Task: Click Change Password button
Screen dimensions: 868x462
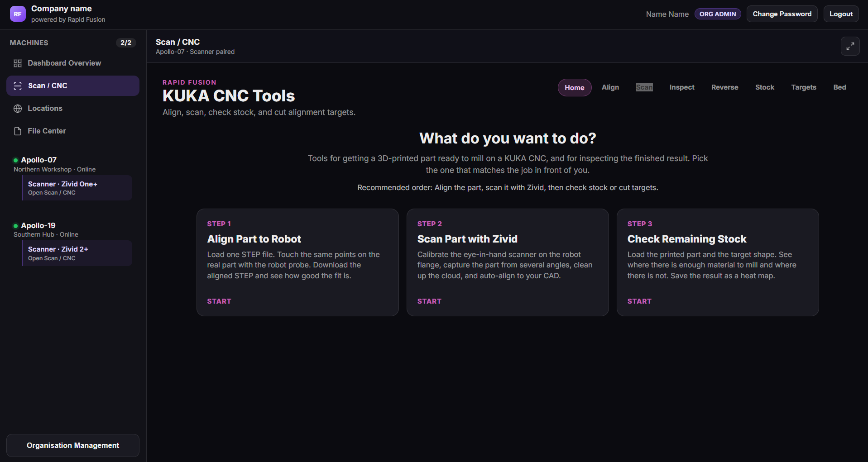Action: 782,14
